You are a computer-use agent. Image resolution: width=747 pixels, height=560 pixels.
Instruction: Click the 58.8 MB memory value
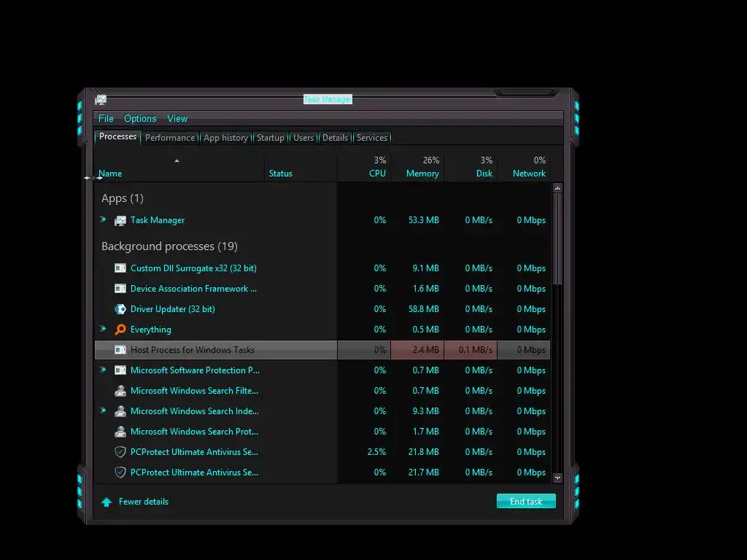point(424,309)
